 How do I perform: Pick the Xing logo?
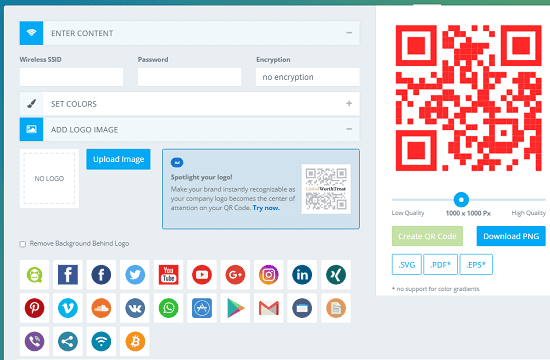pos(336,275)
